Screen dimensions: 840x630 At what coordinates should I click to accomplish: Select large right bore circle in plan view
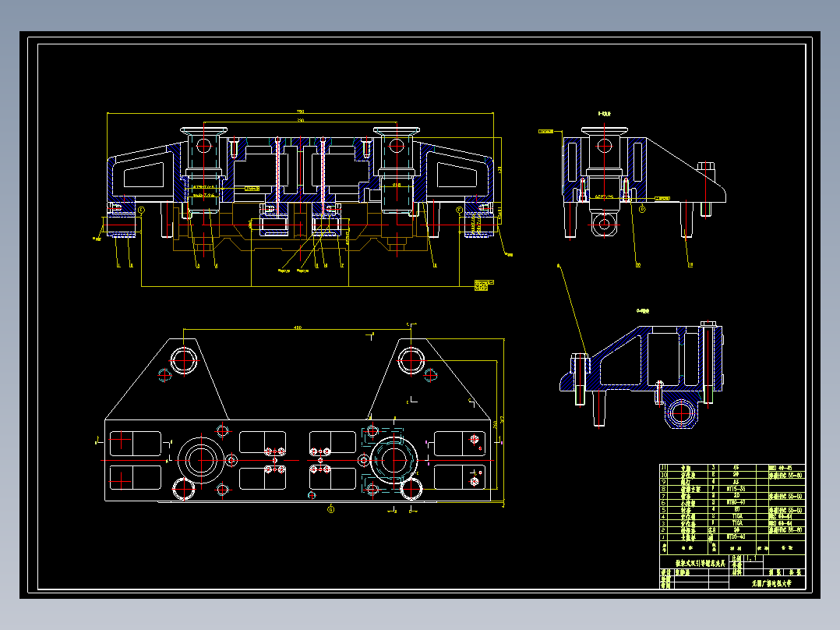point(394,460)
